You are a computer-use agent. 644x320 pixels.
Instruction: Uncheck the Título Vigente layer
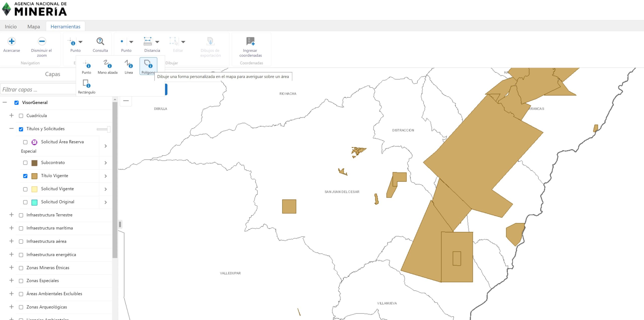pos(25,176)
